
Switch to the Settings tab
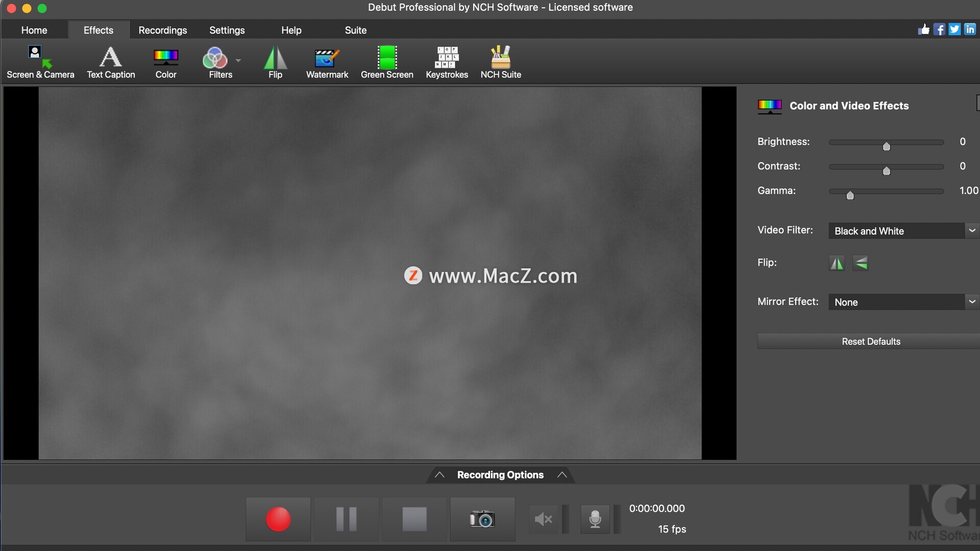(227, 30)
